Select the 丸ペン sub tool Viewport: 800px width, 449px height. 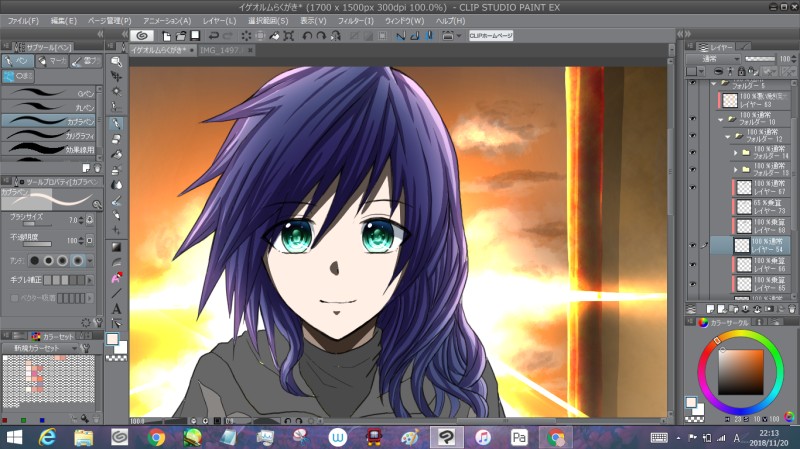pyautogui.click(x=49, y=107)
